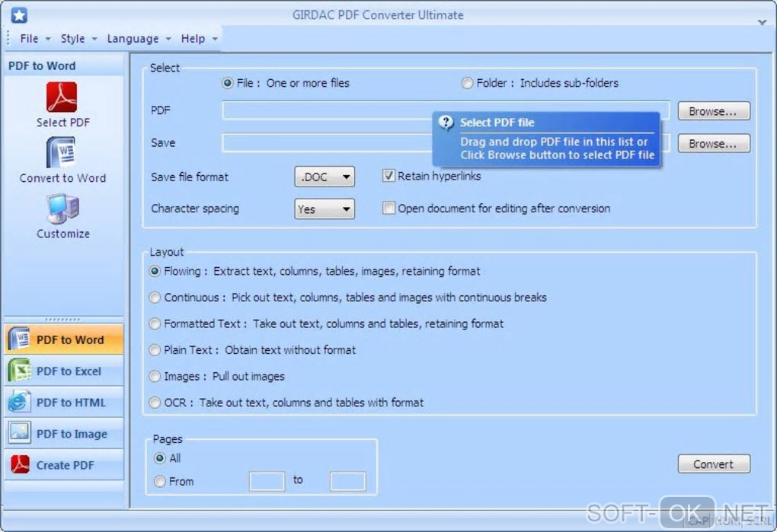
Task: Toggle the Retain hyperlinks checkbox
Action: [388, 176]
